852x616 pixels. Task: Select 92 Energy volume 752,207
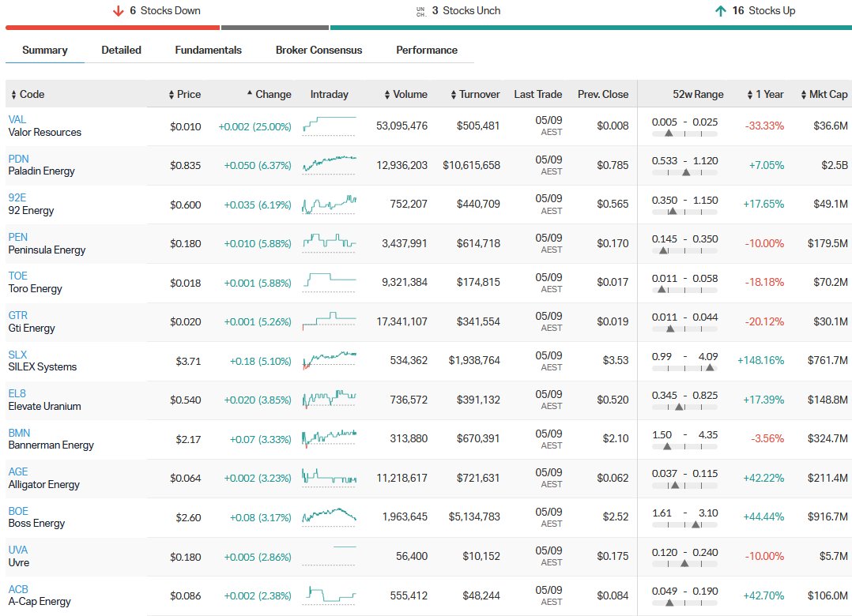point(409,204)
